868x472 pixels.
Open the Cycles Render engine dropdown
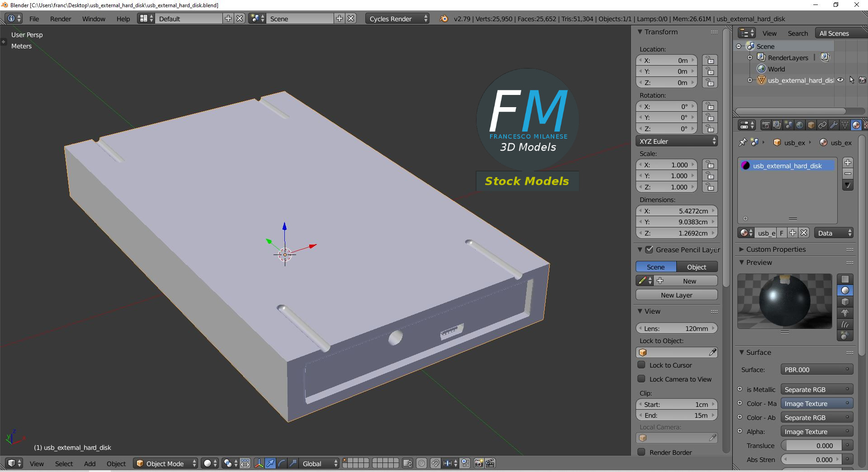(x=397, y=19)
